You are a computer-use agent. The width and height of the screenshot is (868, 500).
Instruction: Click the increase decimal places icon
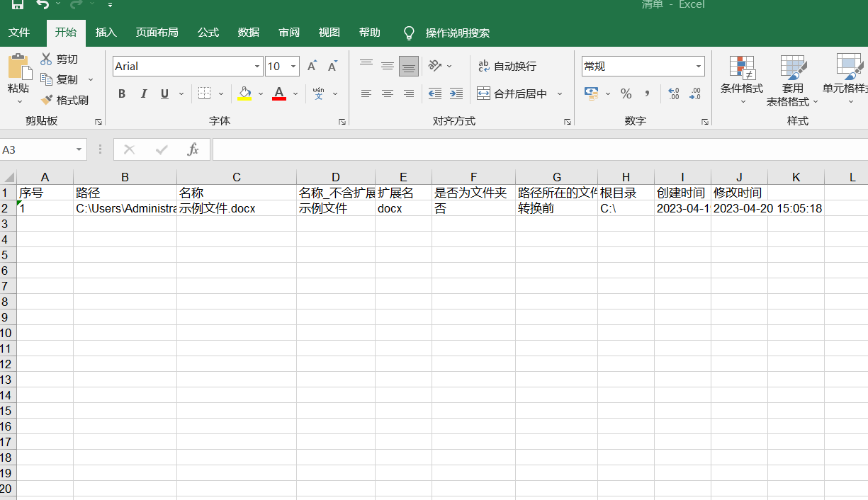click(x=674, y=93)
